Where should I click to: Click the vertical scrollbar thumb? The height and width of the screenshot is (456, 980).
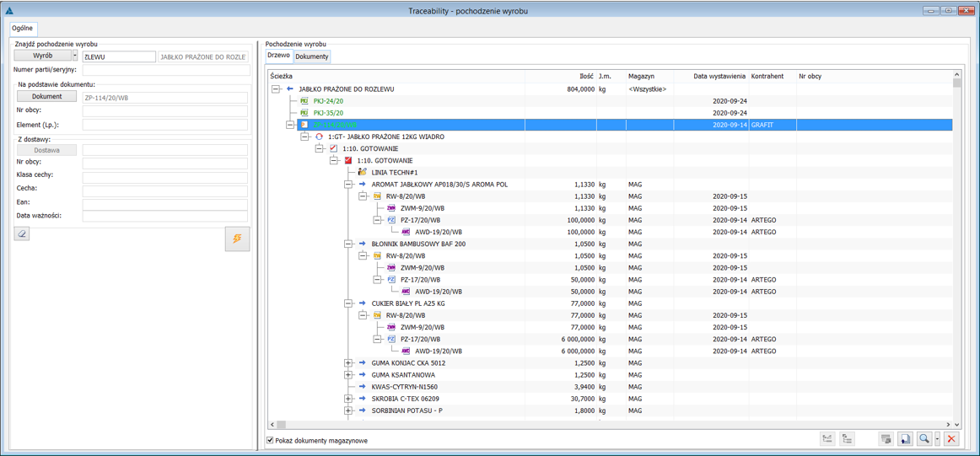click(957, 82)
